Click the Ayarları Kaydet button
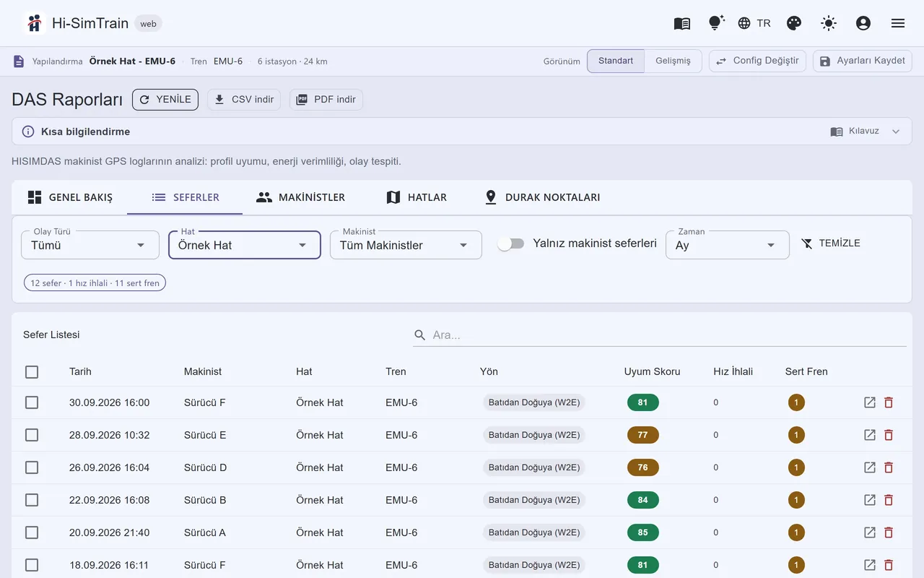924x578 pixels. pyautogui.click(x=863, y=61)
